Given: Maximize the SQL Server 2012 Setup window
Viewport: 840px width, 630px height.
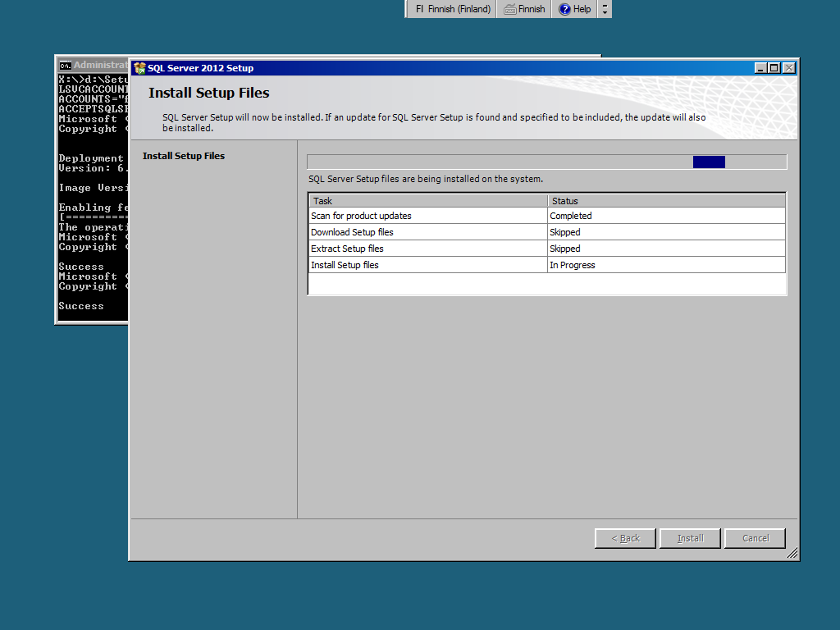Looking at the screenshot, I should [x=774, y=68].
